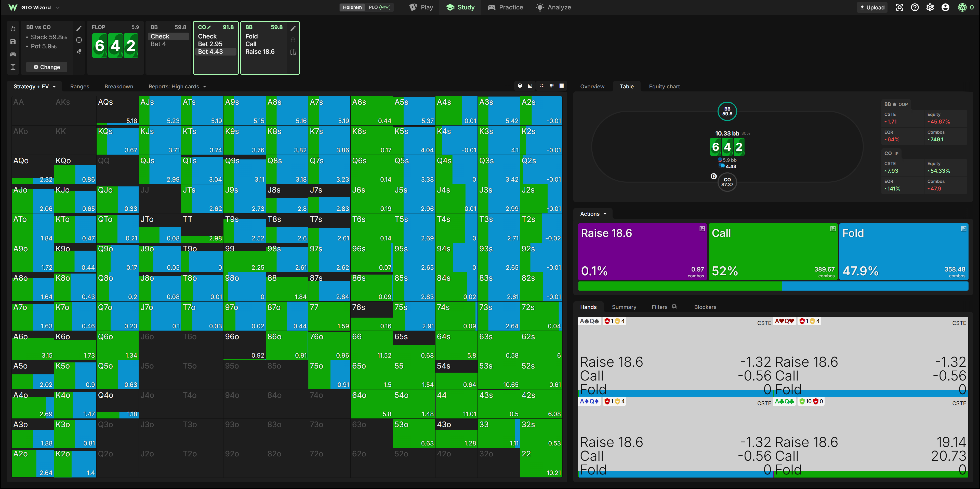Switch game type to PLO
The image size is (980, 489).
point(379,7)
